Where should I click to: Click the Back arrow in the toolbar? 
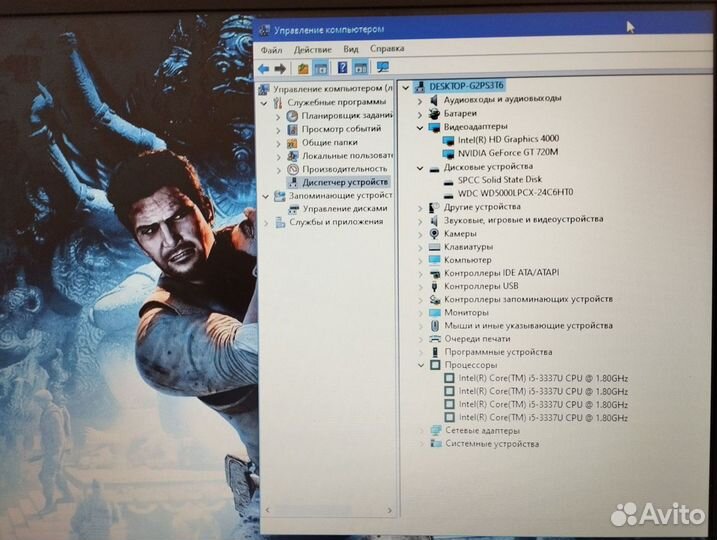coord(263,69)
